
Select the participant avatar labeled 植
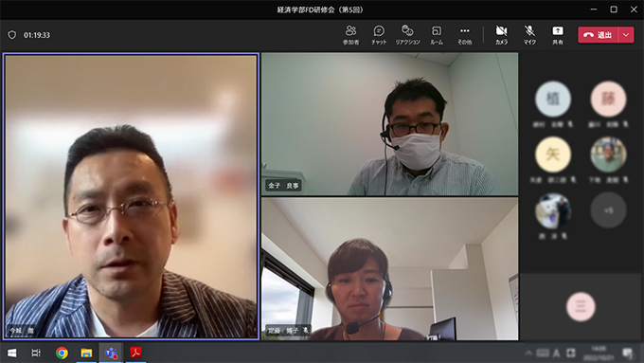553,99
